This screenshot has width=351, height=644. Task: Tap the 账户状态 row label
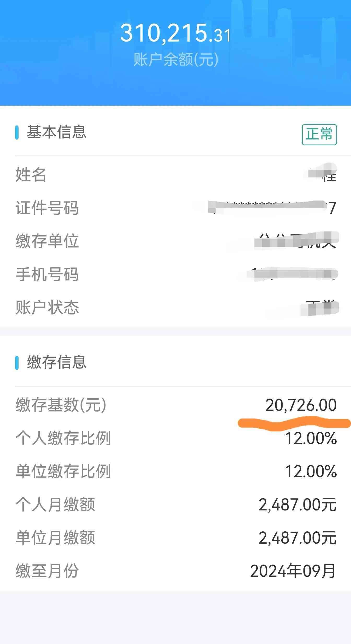click(47, 307)
